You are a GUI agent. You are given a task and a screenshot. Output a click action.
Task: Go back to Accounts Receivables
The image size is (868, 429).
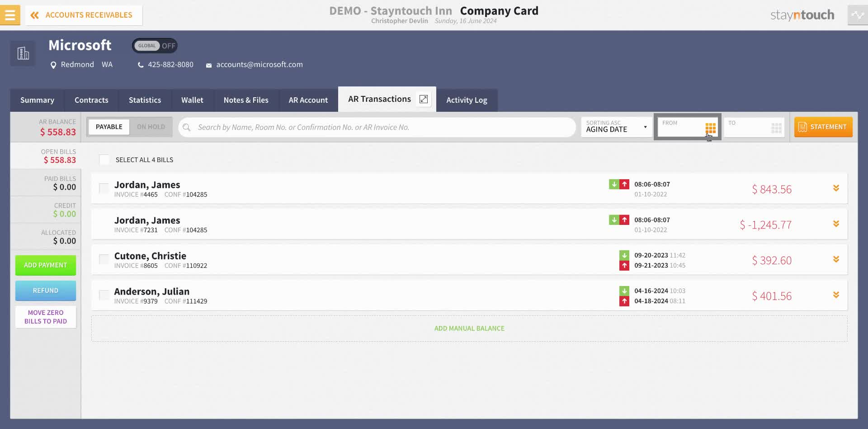click(84, 15)
